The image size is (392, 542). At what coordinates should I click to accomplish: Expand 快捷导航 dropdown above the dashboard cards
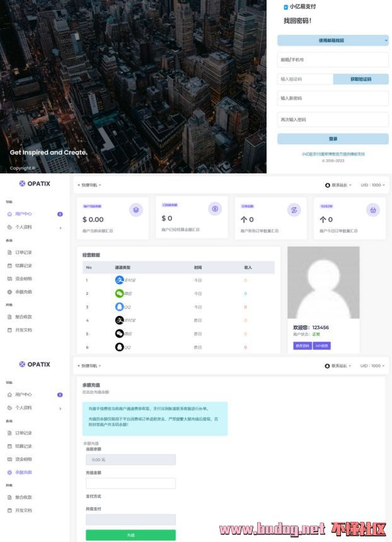click(89, 185)
